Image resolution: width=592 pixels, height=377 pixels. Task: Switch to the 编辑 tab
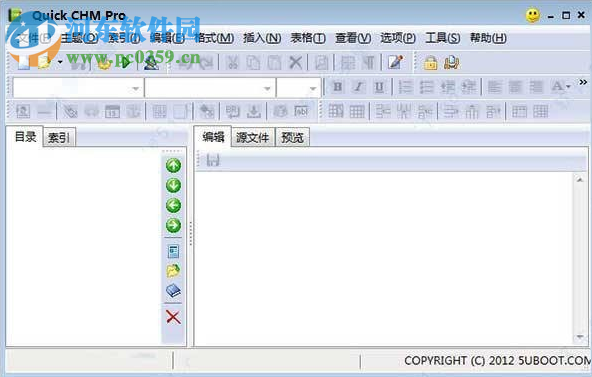click(x=213, y=137)
